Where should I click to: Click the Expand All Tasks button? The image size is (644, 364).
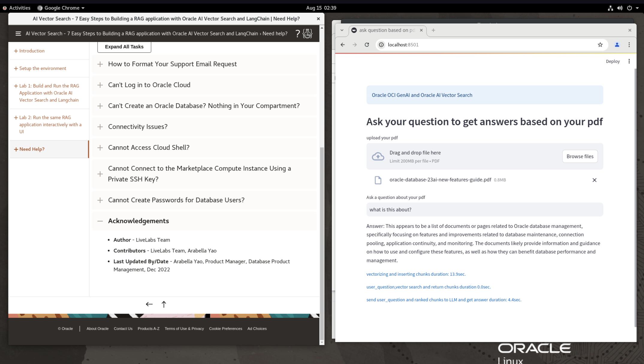[124, 47]
